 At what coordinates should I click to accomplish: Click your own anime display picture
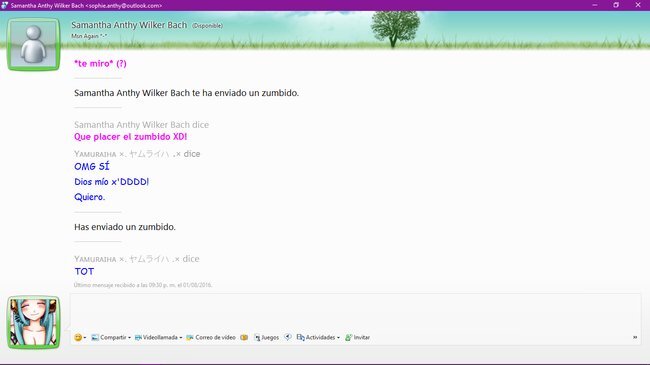click(x=34, y=322)
